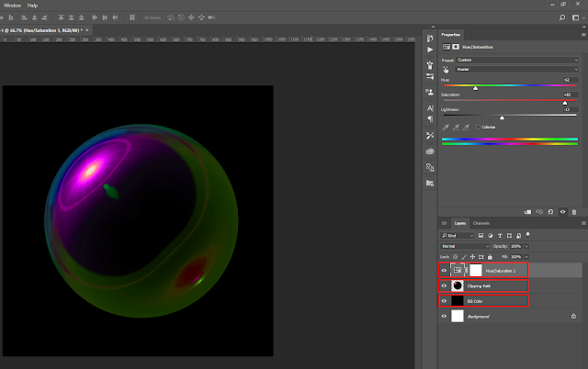Open the Help menu
The width and height of the screenshot is (588, 369).
(32, 6)
